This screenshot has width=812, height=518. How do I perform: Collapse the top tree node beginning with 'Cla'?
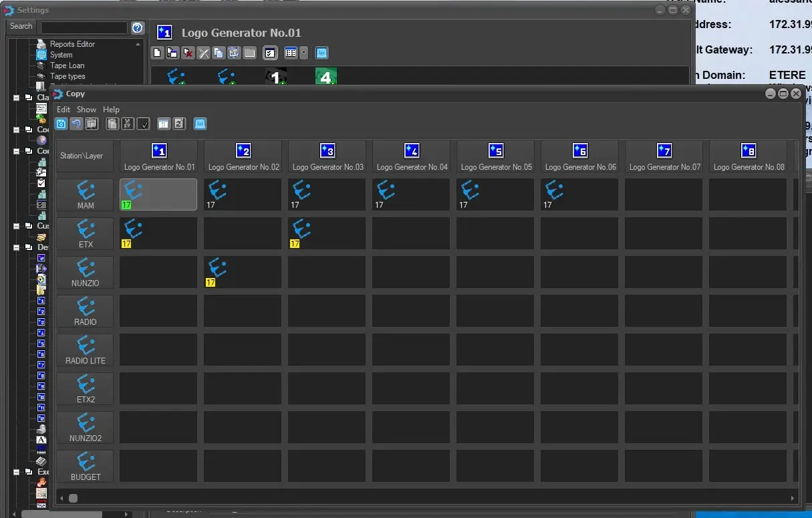pos(17,98)
